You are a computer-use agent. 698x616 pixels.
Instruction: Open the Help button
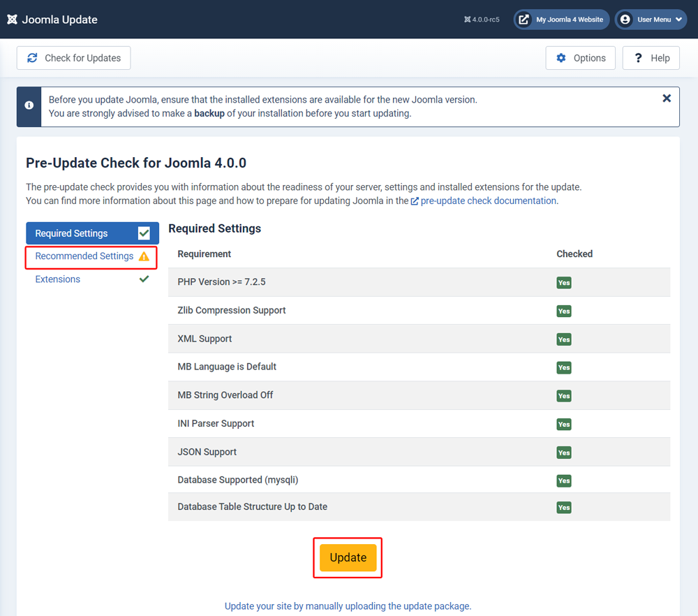pyautogui.click(x=651, y=58)
